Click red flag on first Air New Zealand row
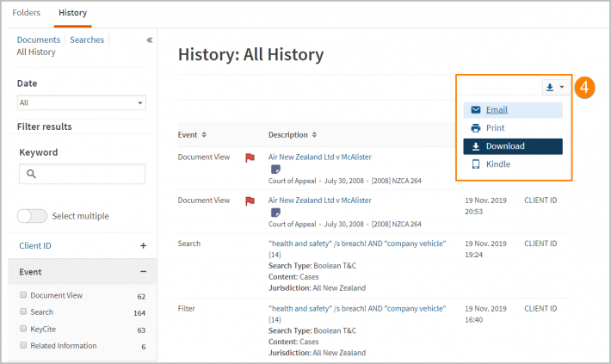The height and width of the screenshot is (364, 611). [250, 157]
